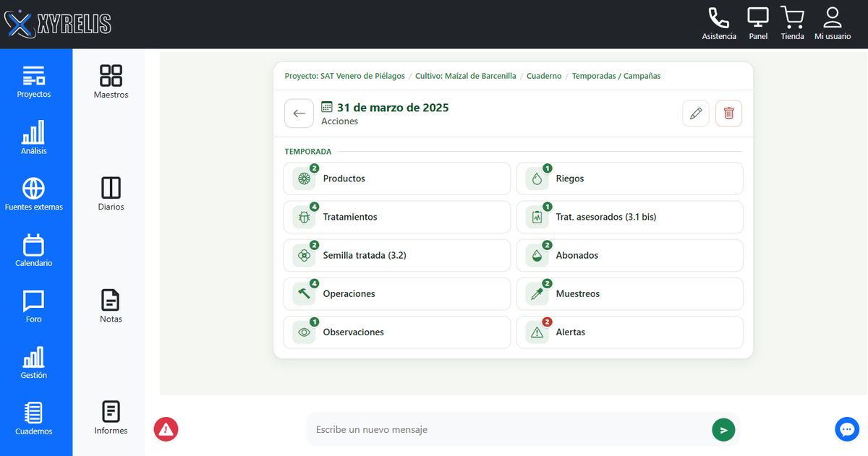Go back with the left arrow button

tap(299, 113)
